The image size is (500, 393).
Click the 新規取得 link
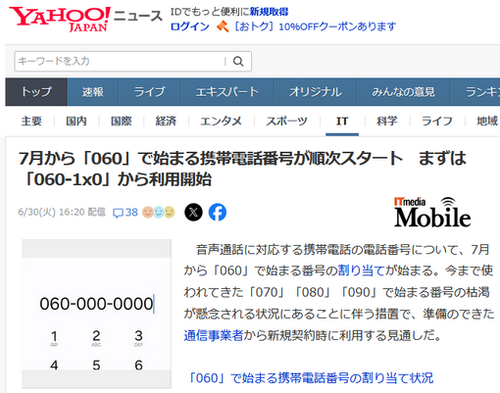coord(269,12)
